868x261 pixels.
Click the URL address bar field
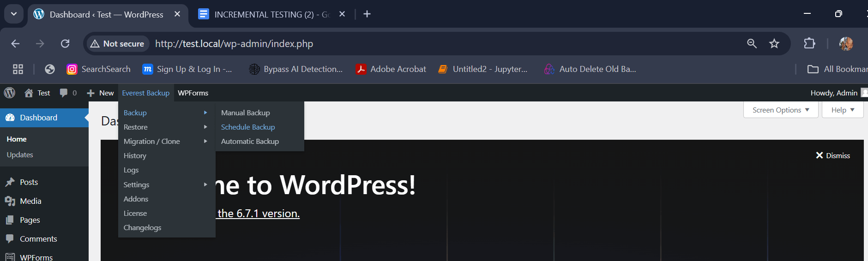tap(416, 44)
